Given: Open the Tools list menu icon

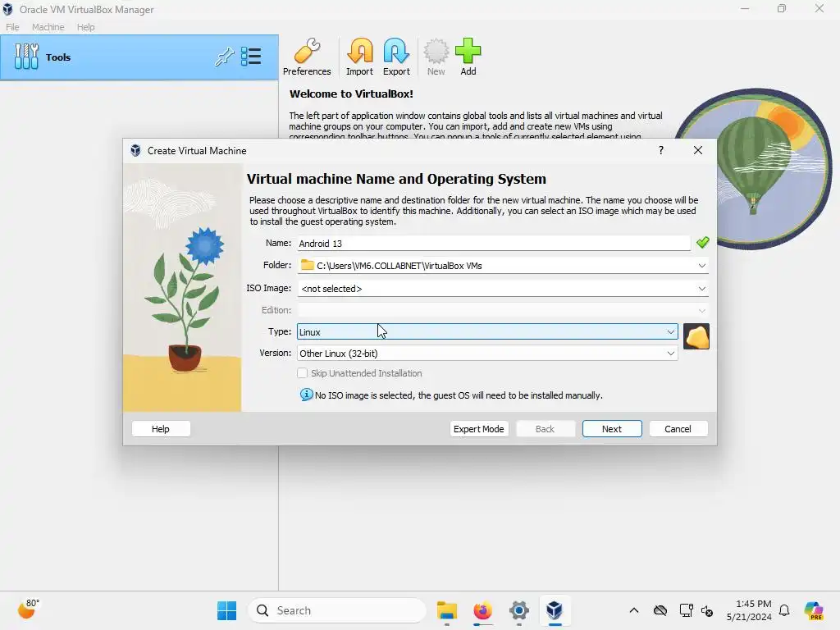Looking at the screenshot, I should [x=251, y=57].
